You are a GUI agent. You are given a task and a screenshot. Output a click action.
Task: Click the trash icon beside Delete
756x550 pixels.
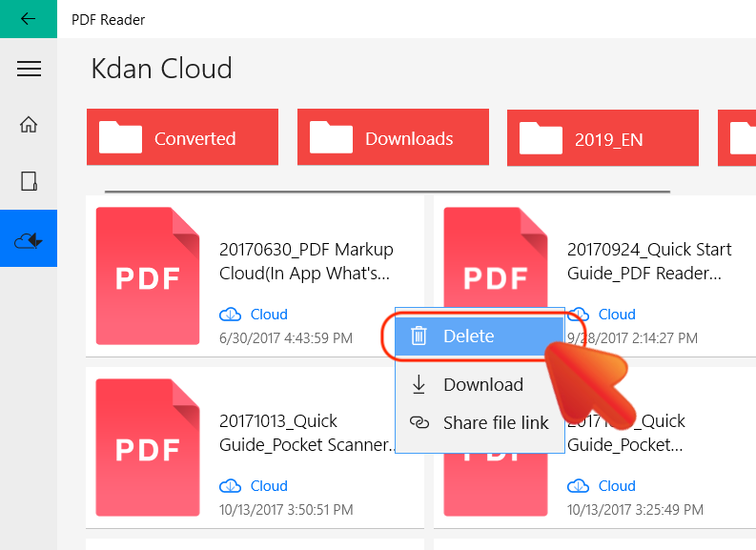click(x=419, y=336)
